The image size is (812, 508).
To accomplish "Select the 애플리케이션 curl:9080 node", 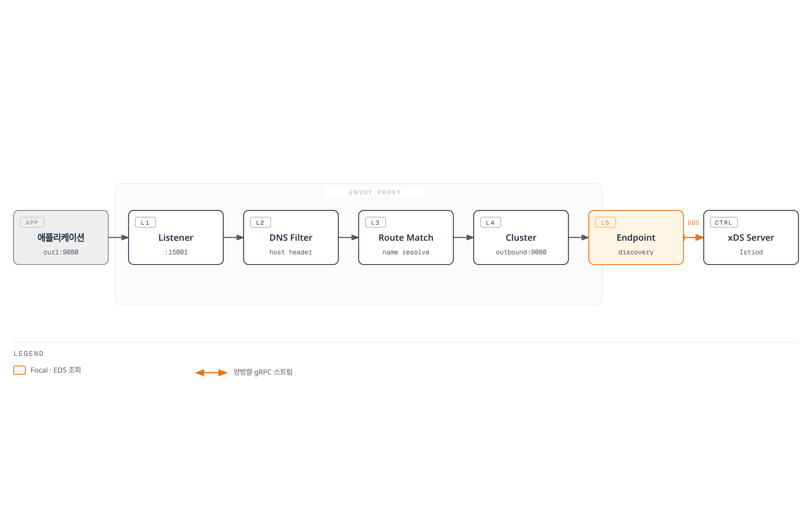I will tap(61, 238).
